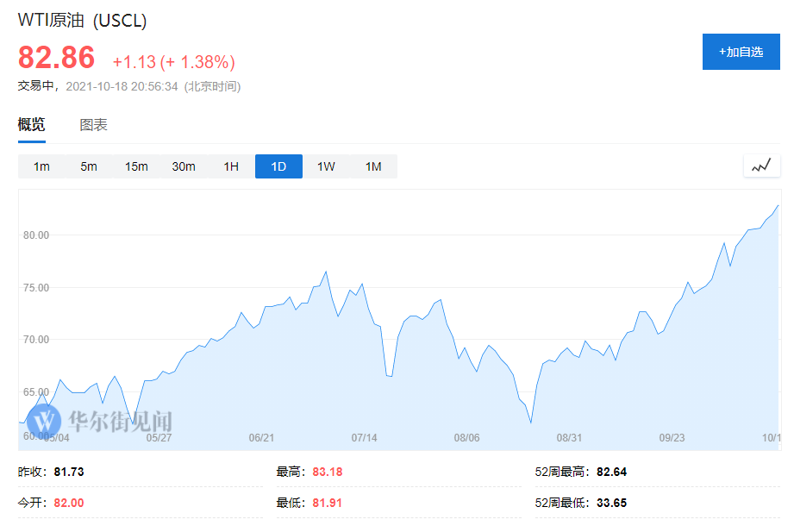Viewport: 794px width, 532px height.
Task: Switch to the 概览 tab
Action: coord(31,125)
